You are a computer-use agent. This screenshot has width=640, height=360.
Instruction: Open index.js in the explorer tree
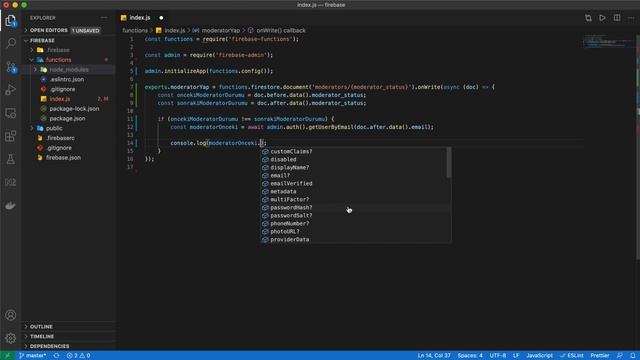pyautogui.click(x=69, y=99)
